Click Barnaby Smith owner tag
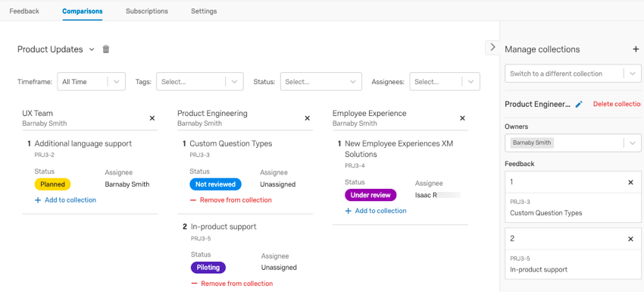Viewport: 644px width, 292px height. tap(533, 143)
